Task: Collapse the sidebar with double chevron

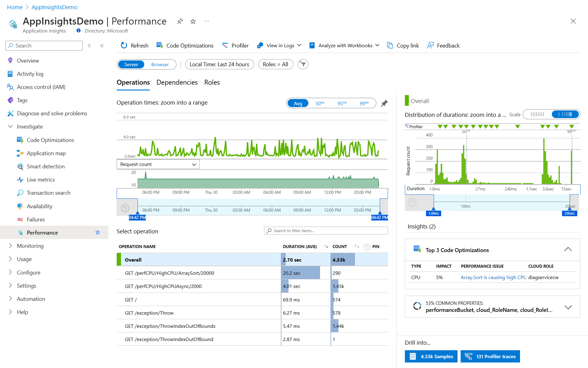Action: coord(102,46)
